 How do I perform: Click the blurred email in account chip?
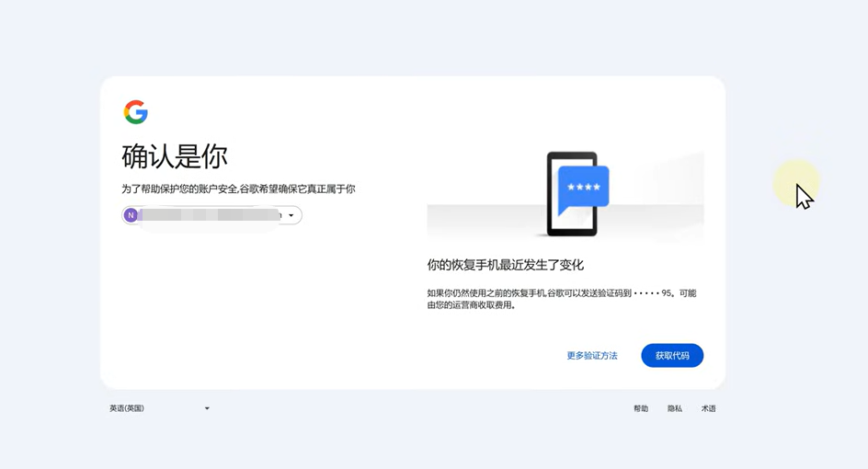pyautogui.click(x=210, y=215)
